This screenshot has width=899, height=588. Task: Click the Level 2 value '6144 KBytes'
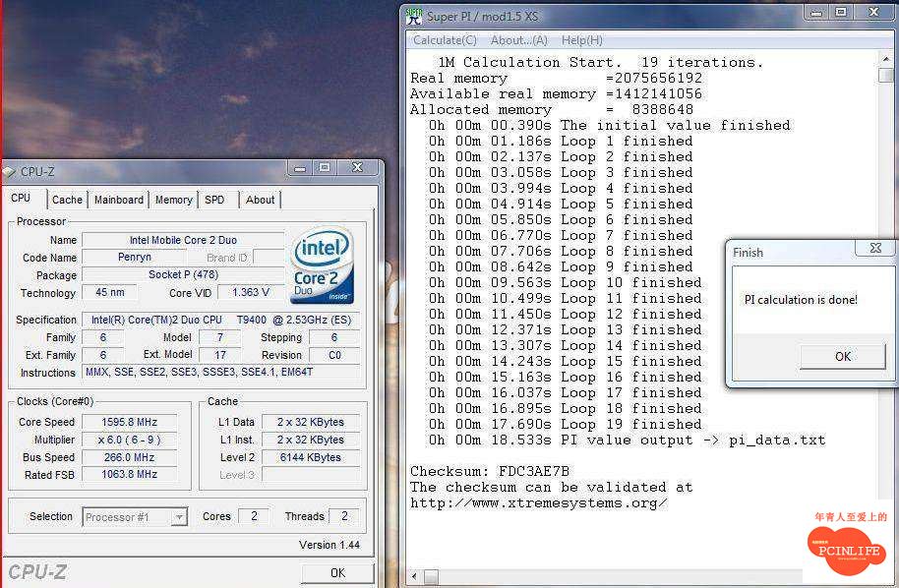coord(311,457)
